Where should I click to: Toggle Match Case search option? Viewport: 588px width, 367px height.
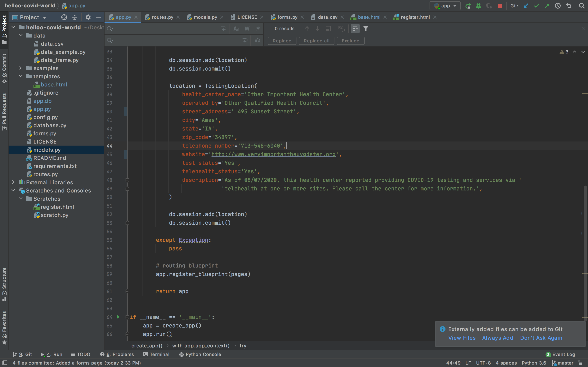coord(236,29)
